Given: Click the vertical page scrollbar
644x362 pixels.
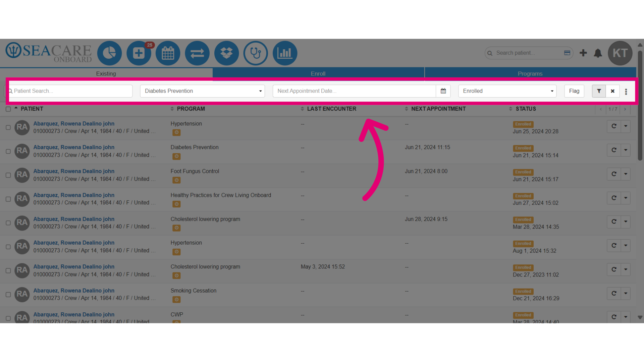Looking at the screenshot, I should click(640, 106).
